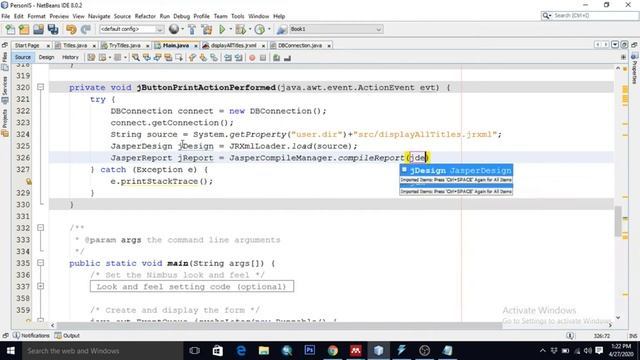Screen dimensions: 640x360
Task: Open the Windows Start menu
Action: (11, 351)
